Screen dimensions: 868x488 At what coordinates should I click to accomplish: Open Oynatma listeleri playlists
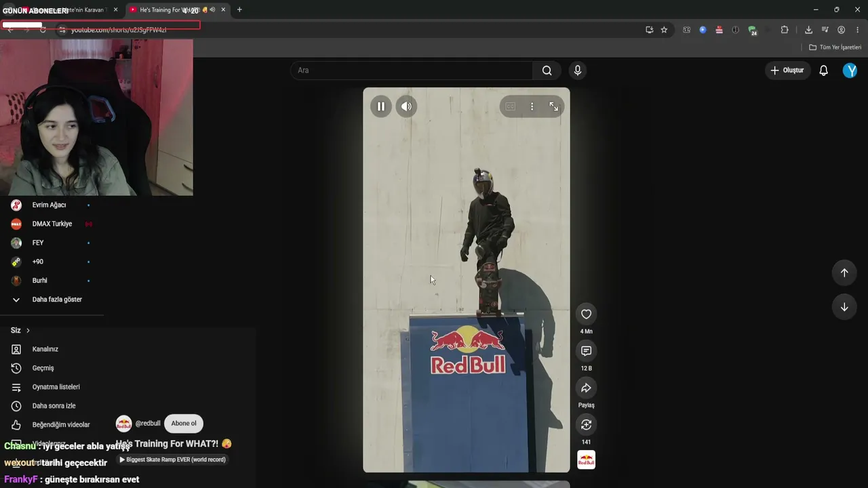(x=52, y=387)
